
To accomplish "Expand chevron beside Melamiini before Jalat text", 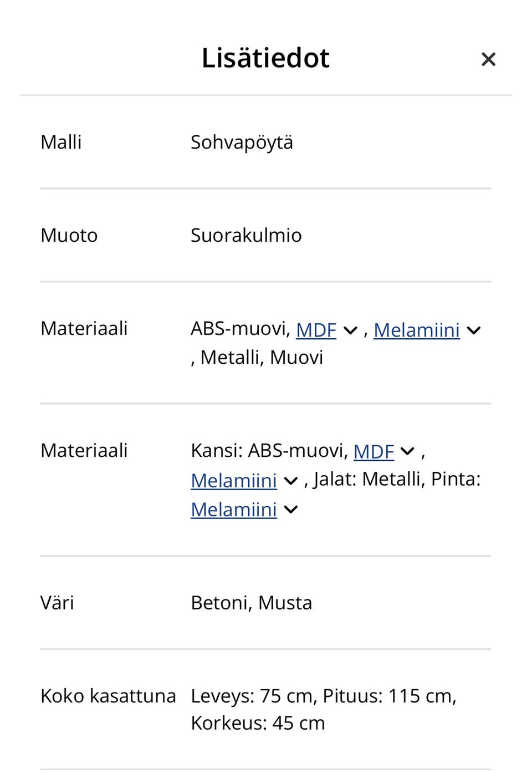I will (x=291, y=481).
